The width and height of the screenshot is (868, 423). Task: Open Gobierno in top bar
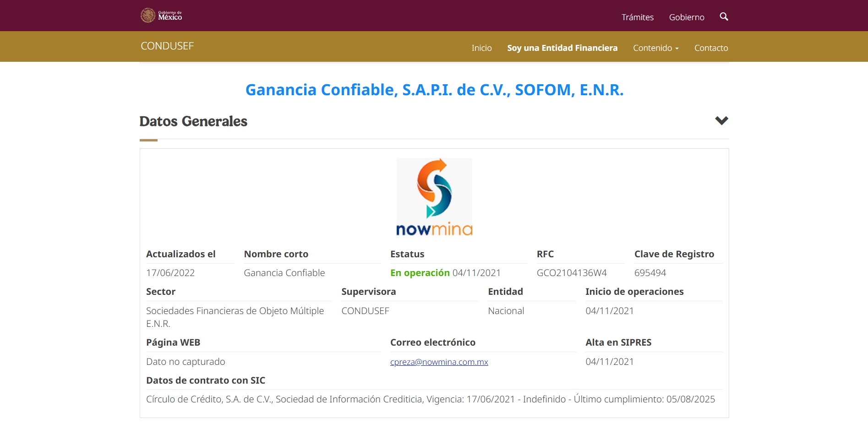(687, 17)
